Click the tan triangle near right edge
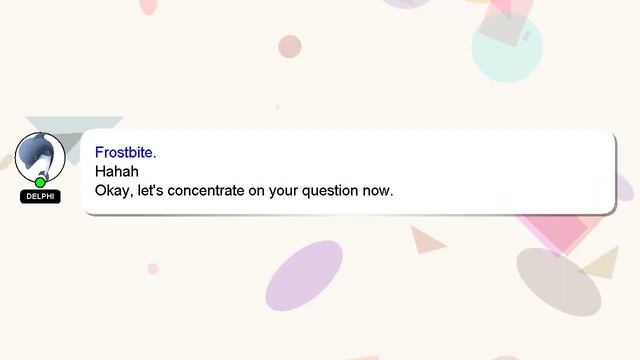This screenshot has height=360, width=640. click(603, 264)
